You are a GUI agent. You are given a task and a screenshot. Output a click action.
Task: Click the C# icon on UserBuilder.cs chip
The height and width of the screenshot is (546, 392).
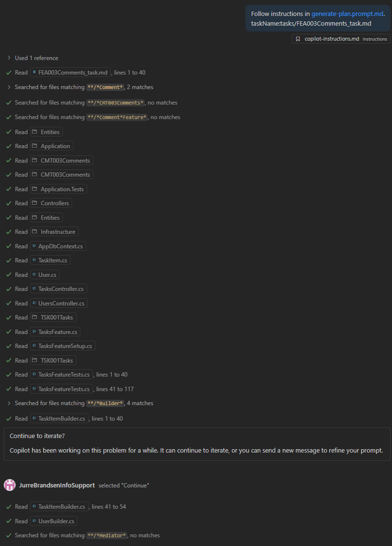(x=35, y=521)
